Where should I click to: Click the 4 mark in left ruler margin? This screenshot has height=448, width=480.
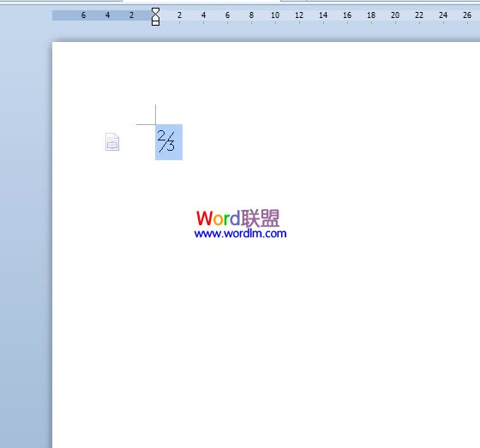tap(107, 15)
